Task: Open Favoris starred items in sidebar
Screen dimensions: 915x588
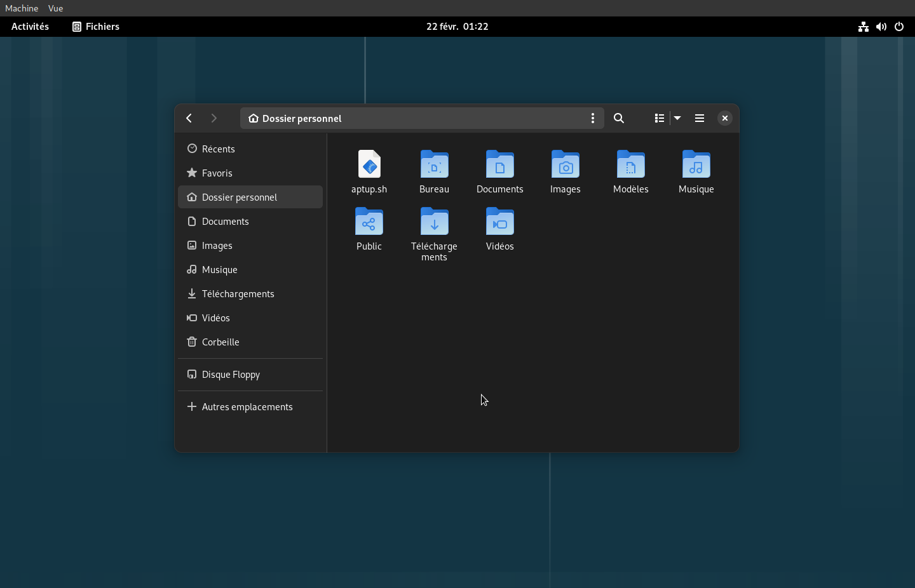Action: click(217, 173)
